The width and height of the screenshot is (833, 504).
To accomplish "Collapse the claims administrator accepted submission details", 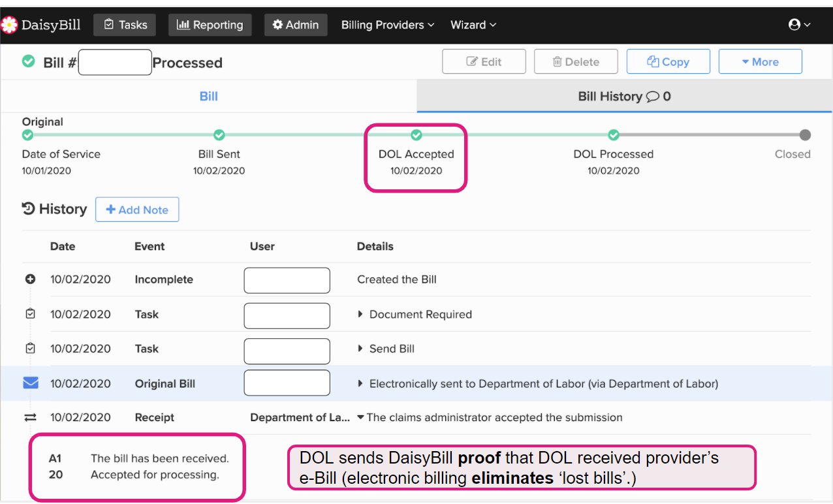I will (360, 417).
